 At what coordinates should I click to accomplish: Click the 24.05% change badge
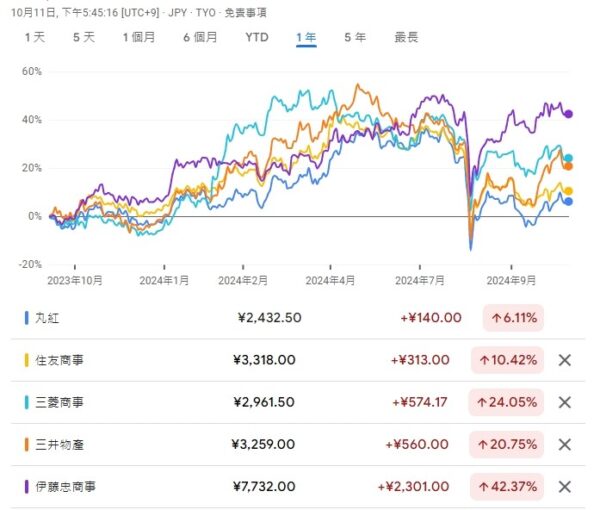[506, 402]
